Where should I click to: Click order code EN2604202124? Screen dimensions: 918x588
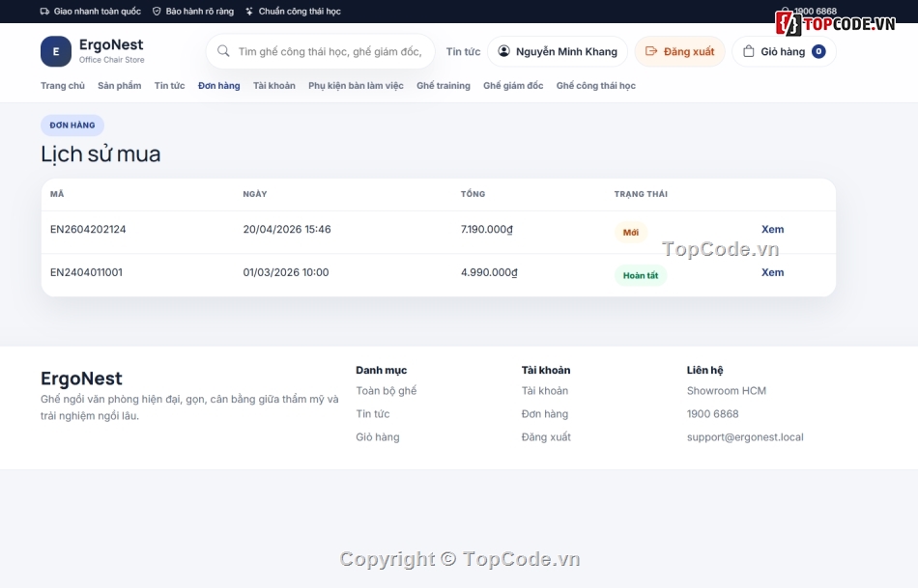(88, 230)
